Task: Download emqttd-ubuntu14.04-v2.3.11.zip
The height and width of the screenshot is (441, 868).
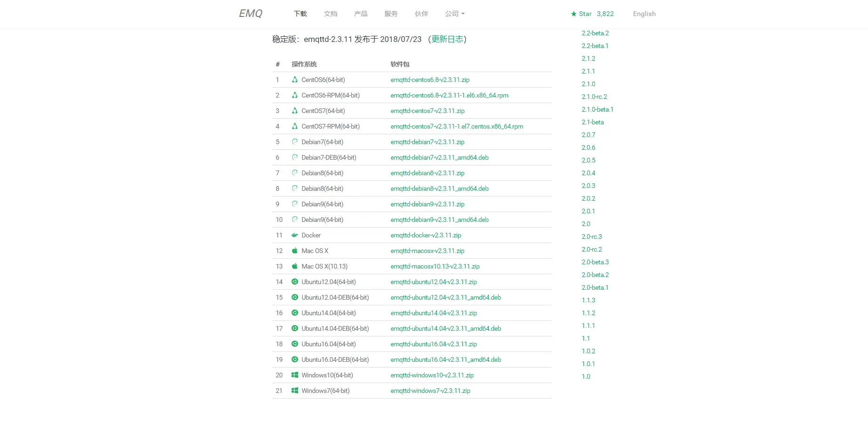Action: coord(434,313)
